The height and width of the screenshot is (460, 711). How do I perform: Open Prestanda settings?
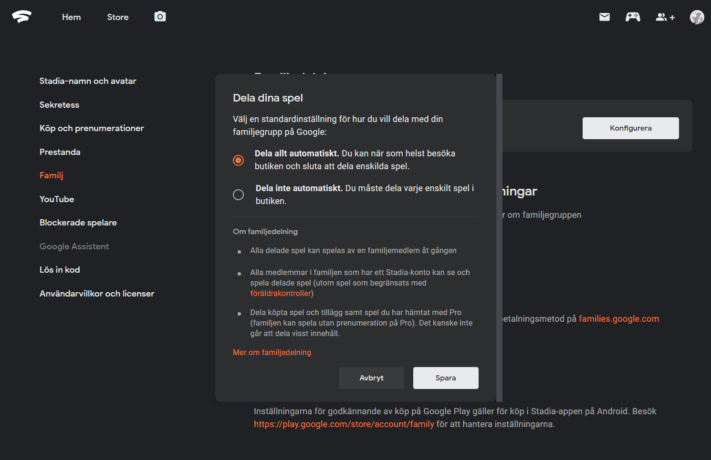pyautogui.click(x=60, y=152)
